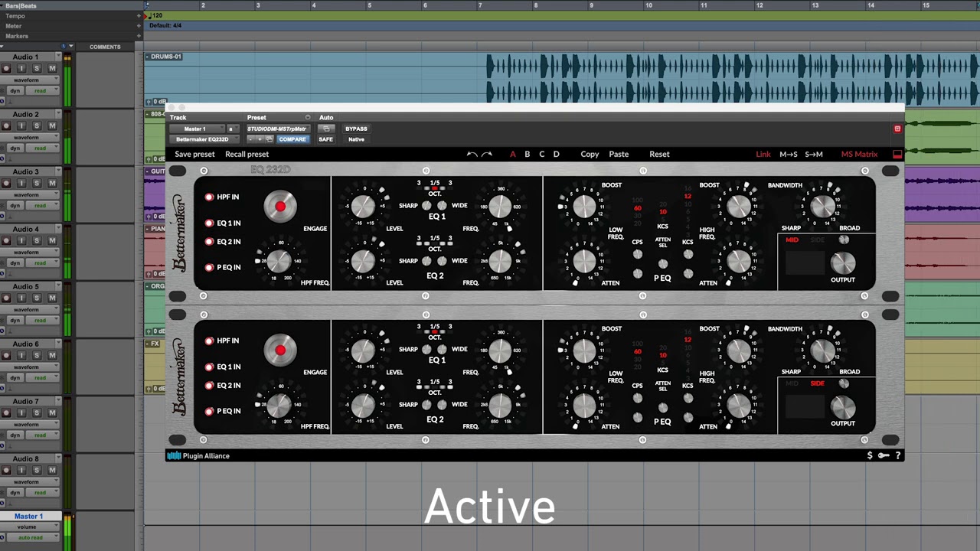Mute the Audio 8 track
This screenshot has height=551, width=980.
point(52,470)
